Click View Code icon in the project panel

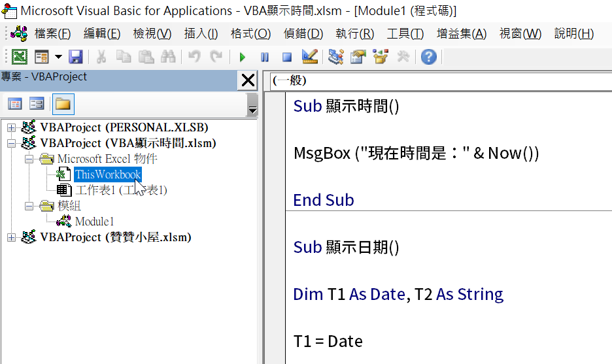(15, 104)
